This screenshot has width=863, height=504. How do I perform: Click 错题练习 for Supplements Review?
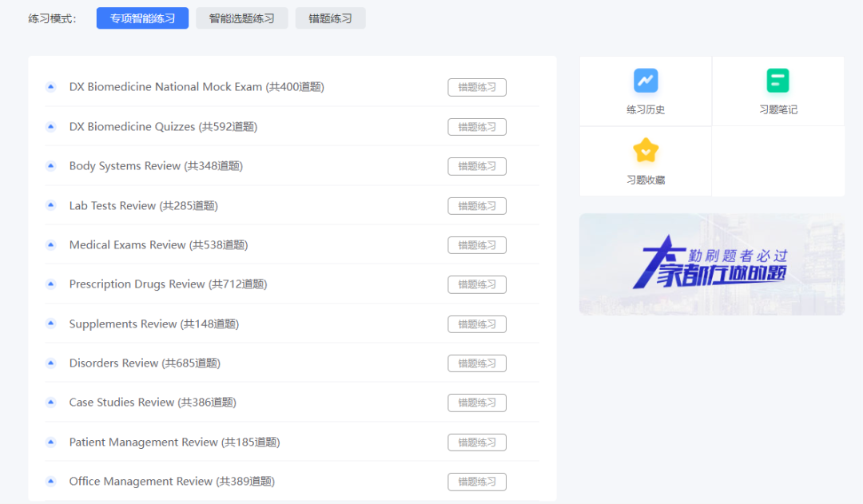pyautogui.click(x=477, y=324)
